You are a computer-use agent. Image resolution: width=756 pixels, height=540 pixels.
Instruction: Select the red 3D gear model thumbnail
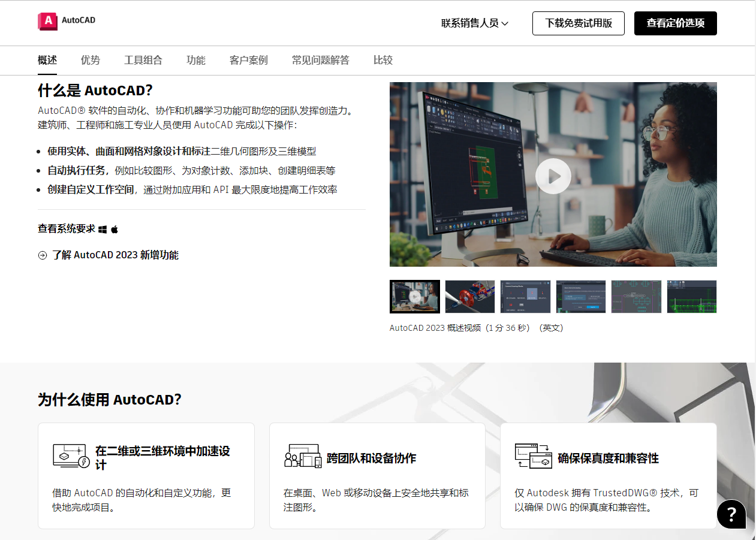(470, 297)
